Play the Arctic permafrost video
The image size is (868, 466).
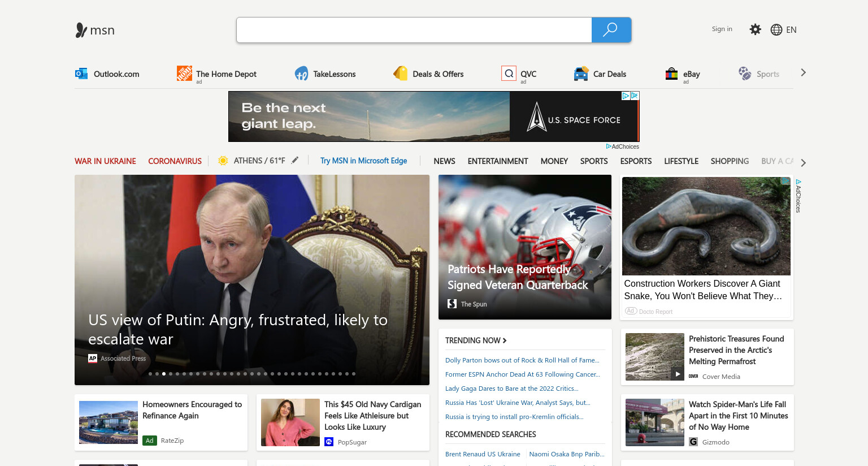(x=678, y=374)
